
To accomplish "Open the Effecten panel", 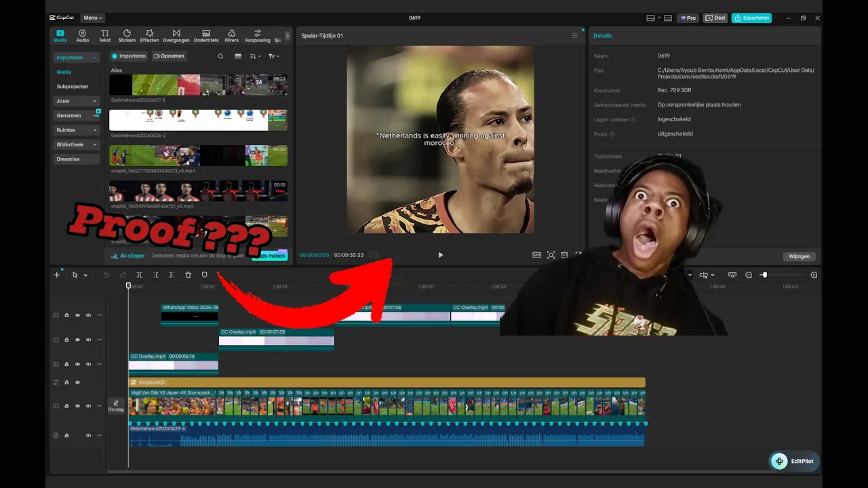I will [x=149, y=36].
